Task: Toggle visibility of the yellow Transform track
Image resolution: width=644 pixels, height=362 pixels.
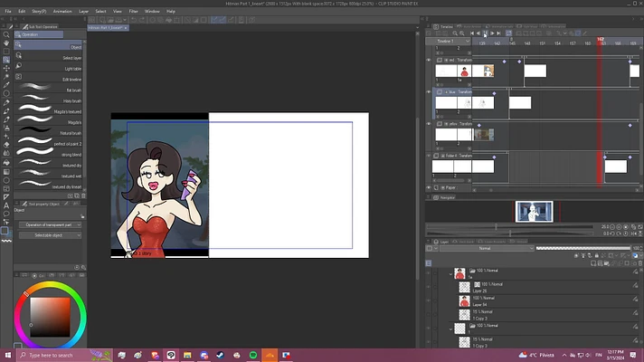Action: point(429,124)
